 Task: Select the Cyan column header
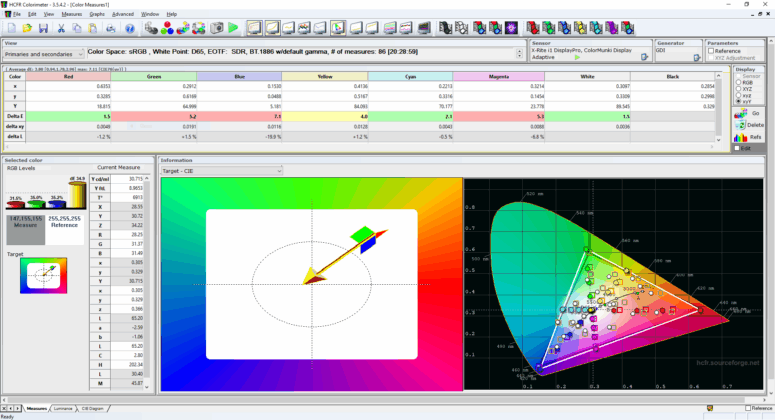pyautogui.click(x=410, y=77)
